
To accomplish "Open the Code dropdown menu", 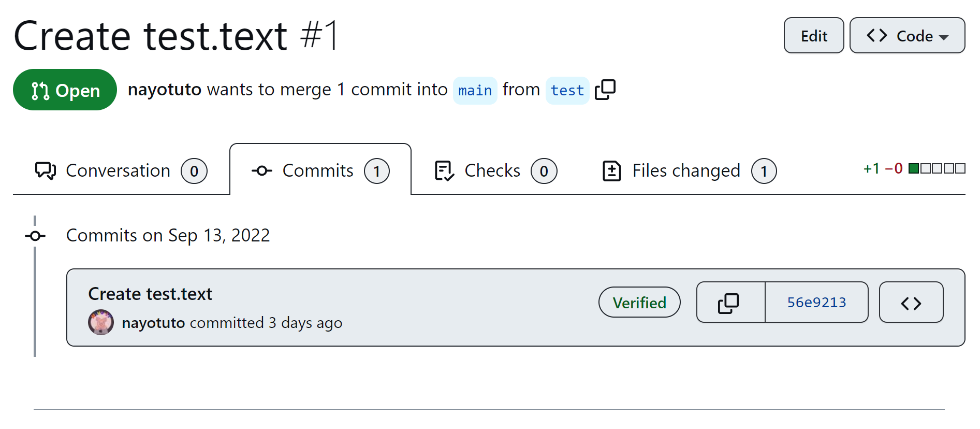I will 906,36.
